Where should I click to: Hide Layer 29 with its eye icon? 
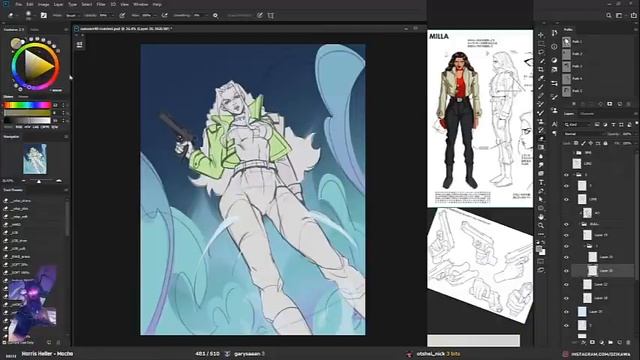(566, 312)
